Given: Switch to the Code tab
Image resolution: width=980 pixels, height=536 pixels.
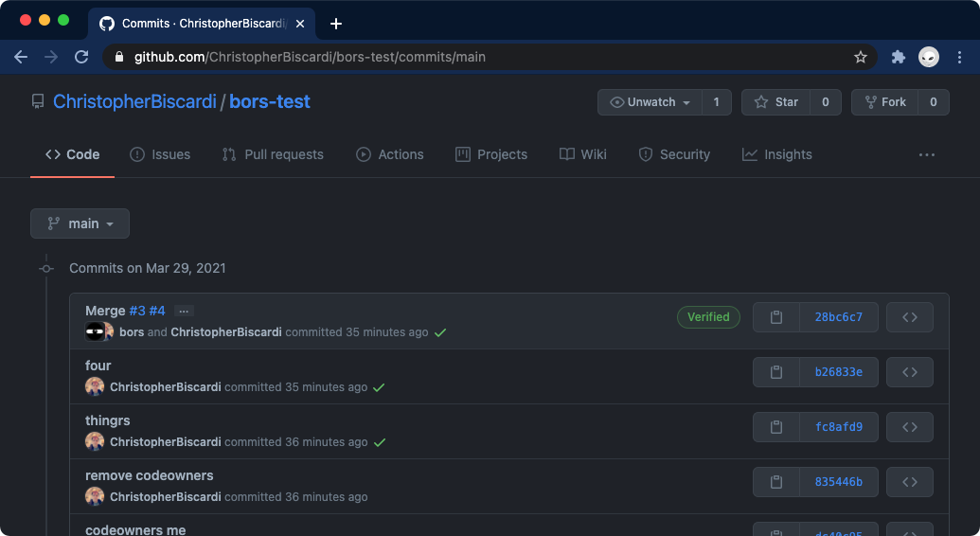Looking at the screenshot, I should pos(73,154).
